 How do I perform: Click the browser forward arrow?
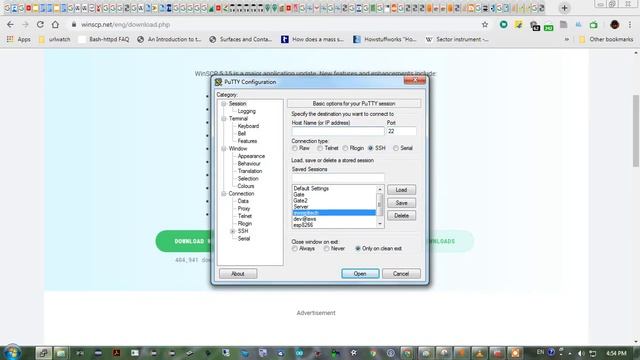click(25, 24)
